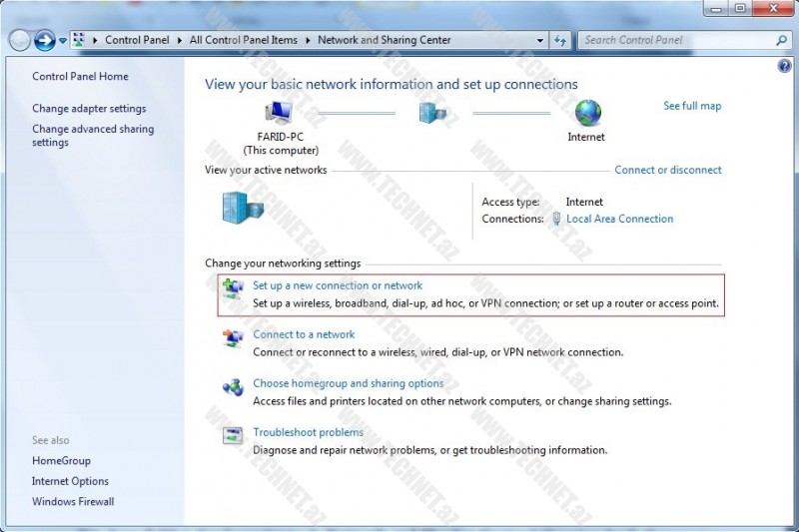Click the Search Control Panel field
Viewport: 799px width, 532px height.
(x=675, y=41)
